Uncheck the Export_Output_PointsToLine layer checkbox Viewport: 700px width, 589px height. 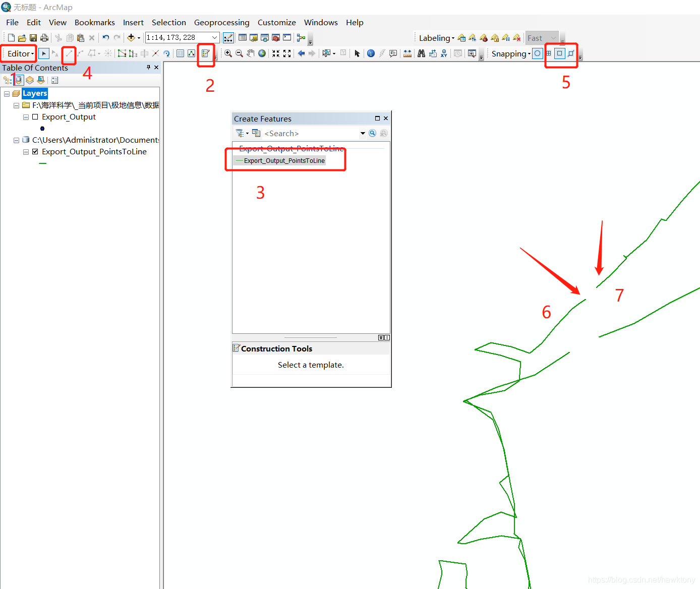35,151
